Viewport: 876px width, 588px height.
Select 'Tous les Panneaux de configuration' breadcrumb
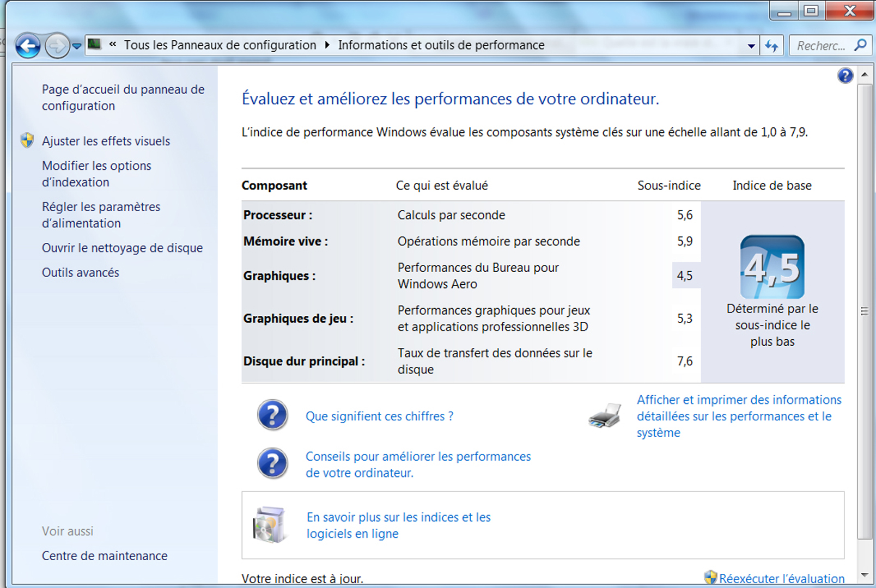pyautogui.click(x=220, y=45)
